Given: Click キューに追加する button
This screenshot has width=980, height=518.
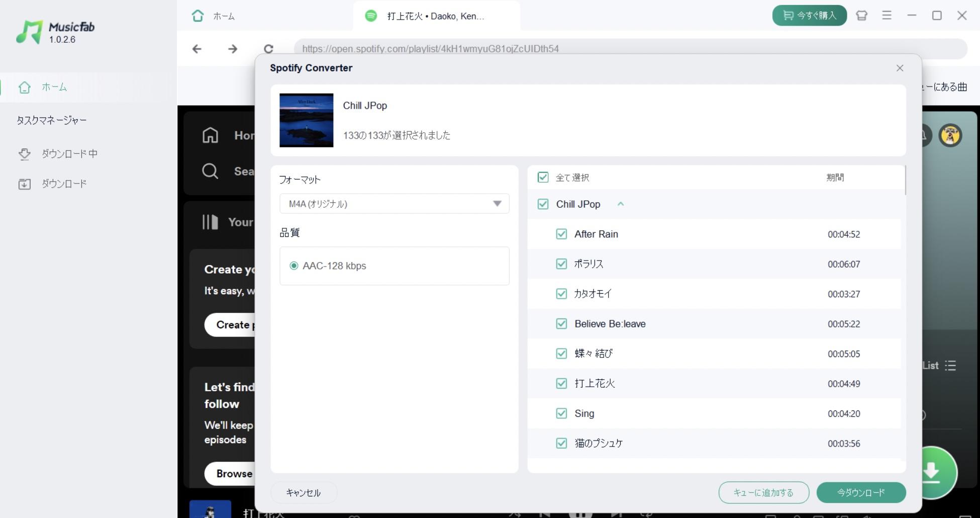Looking at the screenshot, I should pyautogui.click(x=763, y=492).
